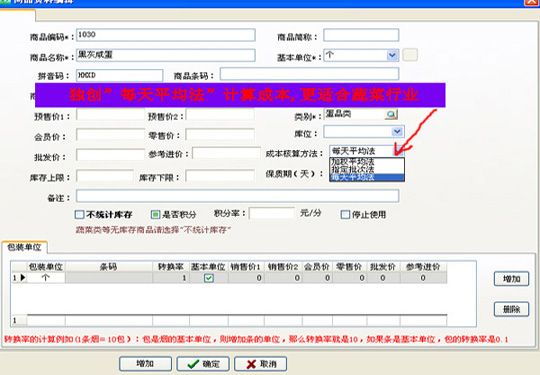Click the green checkmark 确定 button
This screenshot has height=375, width=540.
(203, 364)
